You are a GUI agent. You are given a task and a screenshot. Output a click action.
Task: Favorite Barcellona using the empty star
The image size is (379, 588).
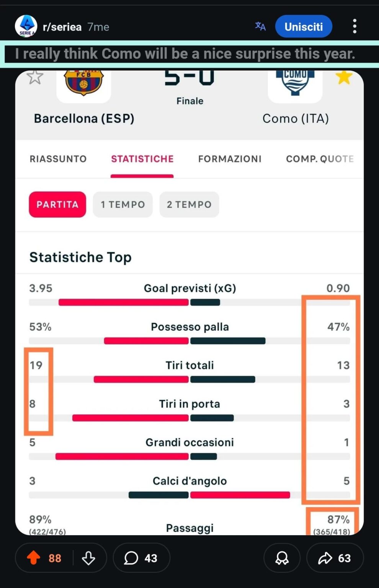(35, 77)
